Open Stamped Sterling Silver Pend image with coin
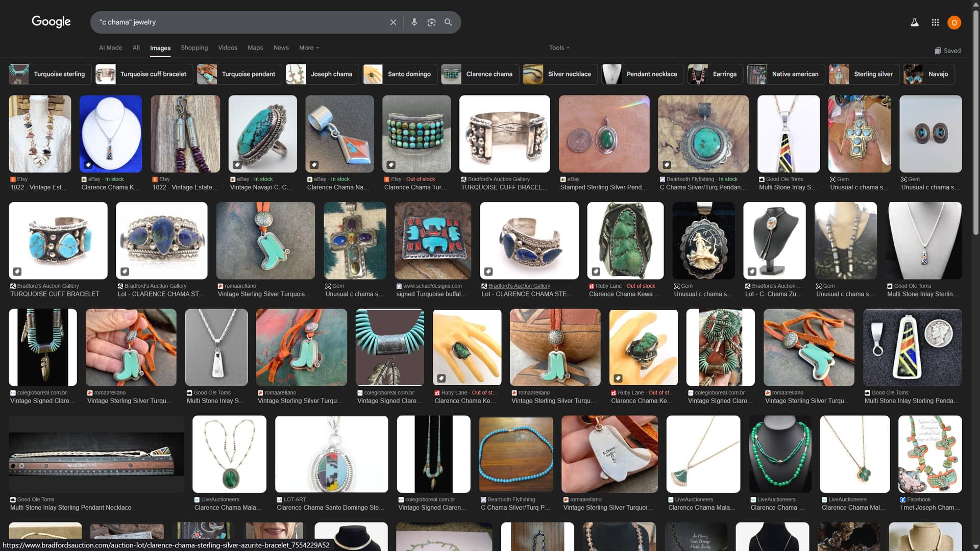 [x=604, y=134]
